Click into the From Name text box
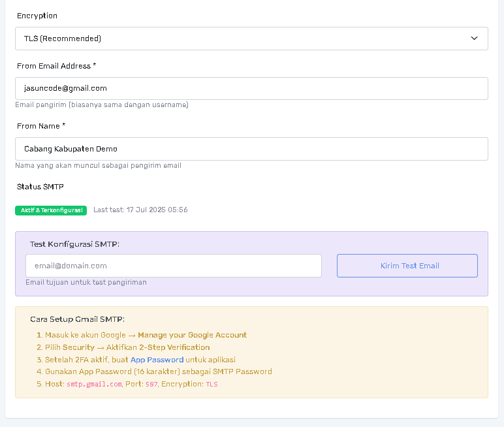This screenshot has height=427, width=504. (x=251, y=149)
